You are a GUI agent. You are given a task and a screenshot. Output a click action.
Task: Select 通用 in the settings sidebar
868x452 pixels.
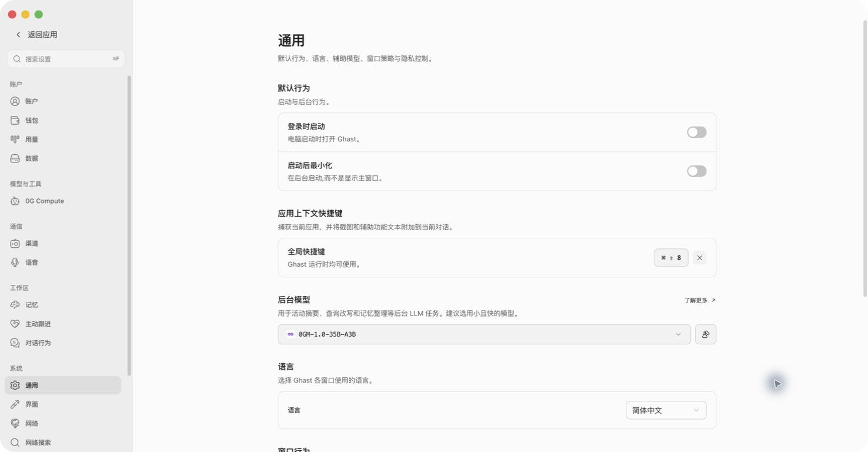pos(63,385)
